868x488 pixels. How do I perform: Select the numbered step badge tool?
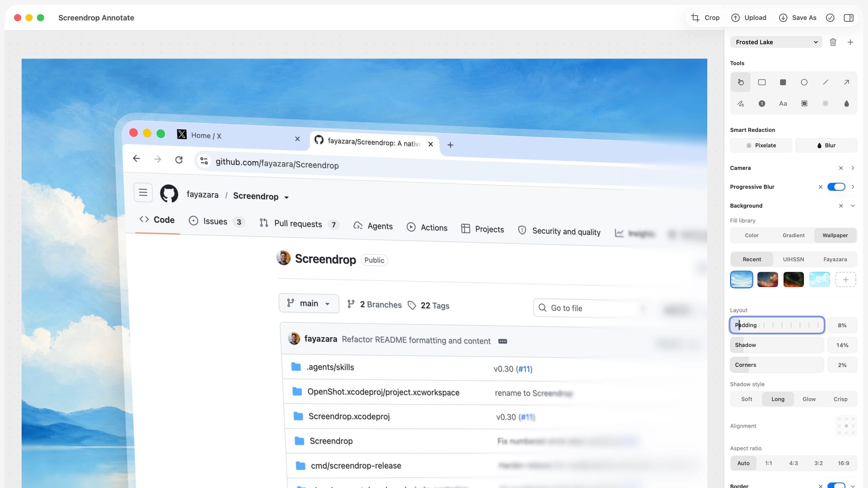click(x=762, y=103)
